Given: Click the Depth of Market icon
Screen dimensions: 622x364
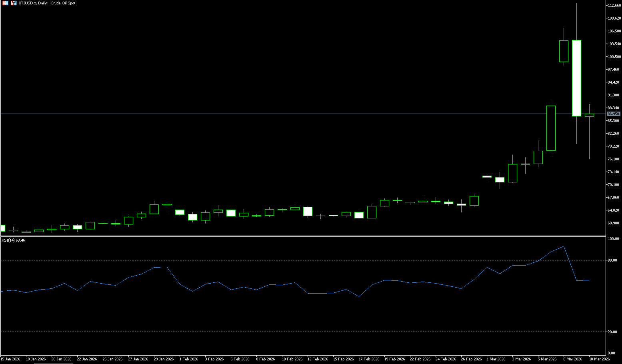Looking at the screenshot, I should (x=14, y=3).
